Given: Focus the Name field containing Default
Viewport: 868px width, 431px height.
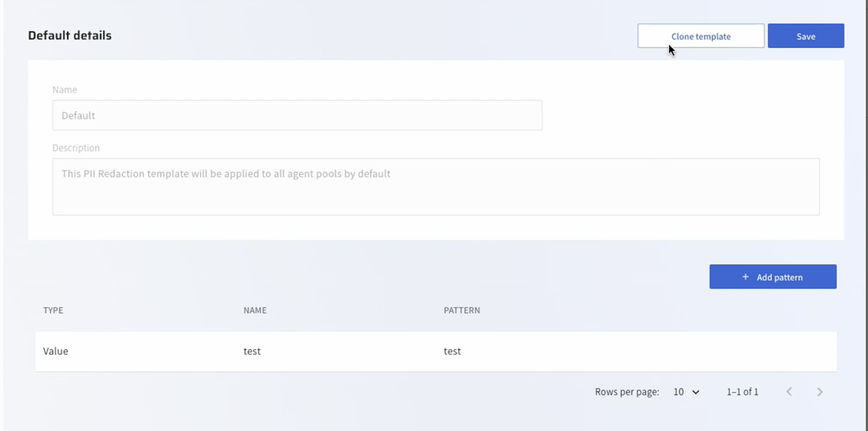Looking at the screenshot, I should [x=297, y=115].
